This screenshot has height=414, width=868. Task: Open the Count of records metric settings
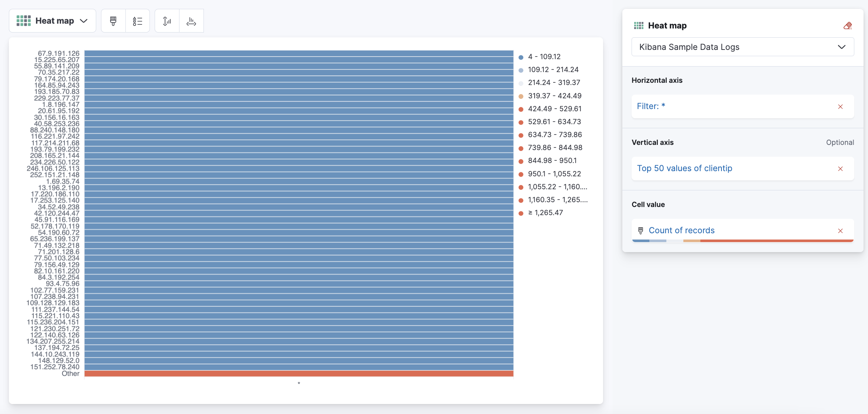pyautogui.click(x=682, y=230)
